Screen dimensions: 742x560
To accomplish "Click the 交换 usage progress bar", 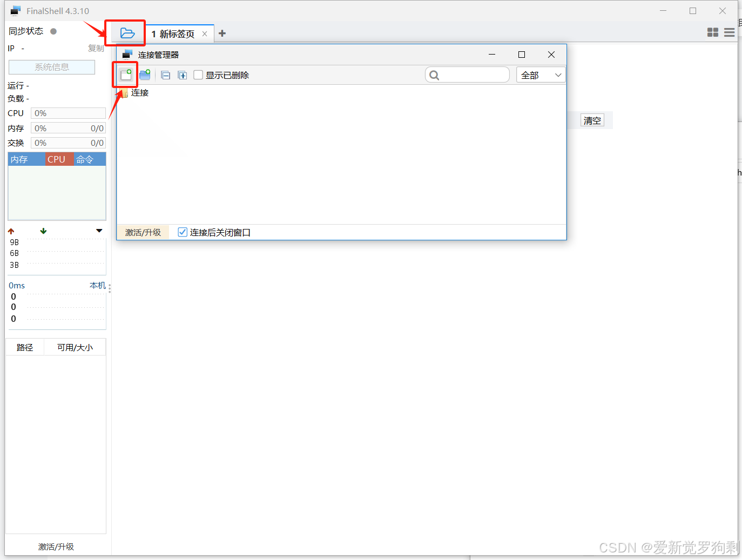I will [x=68, y=143].
